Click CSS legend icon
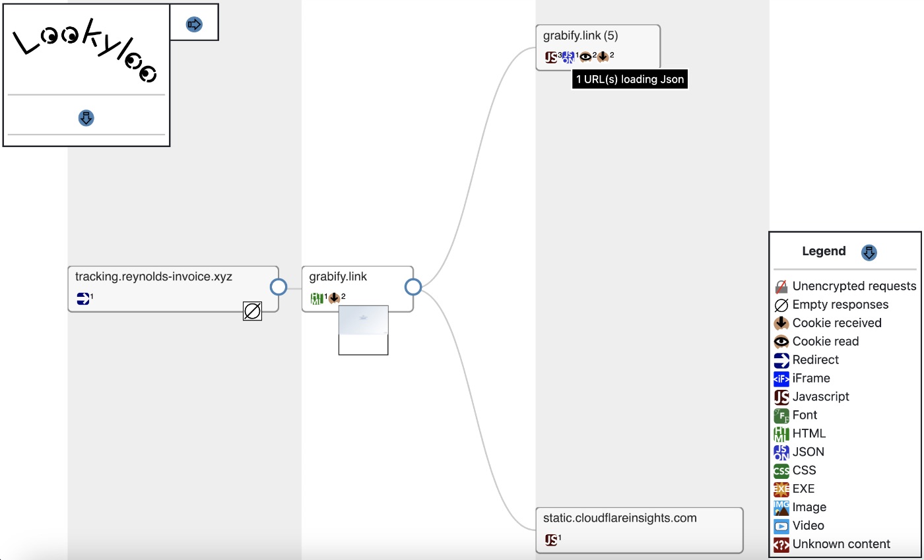 (x=781, y=472)
